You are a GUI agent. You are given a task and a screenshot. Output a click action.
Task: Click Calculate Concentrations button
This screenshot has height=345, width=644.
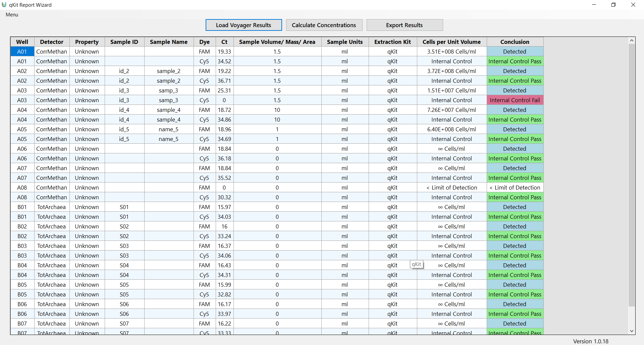(x=324, y=25)
